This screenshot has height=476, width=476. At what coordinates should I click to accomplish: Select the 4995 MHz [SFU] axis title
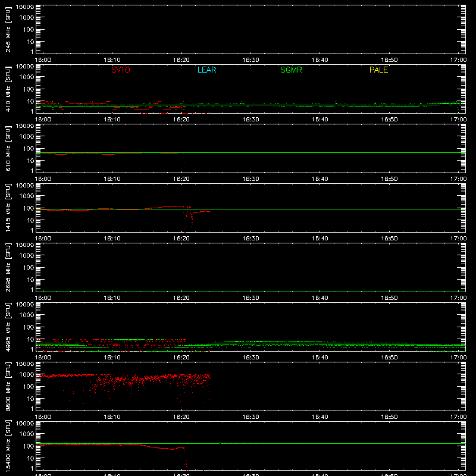pyautogui.click(x=8, y=327)
